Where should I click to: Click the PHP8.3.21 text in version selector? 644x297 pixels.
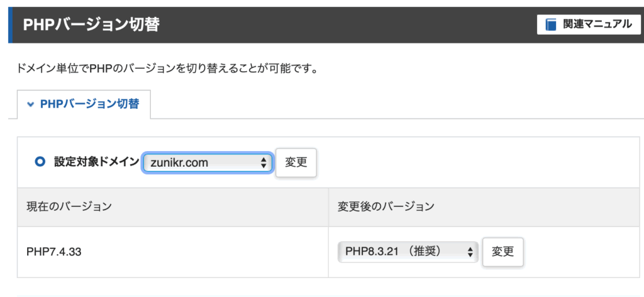point(372,251)
